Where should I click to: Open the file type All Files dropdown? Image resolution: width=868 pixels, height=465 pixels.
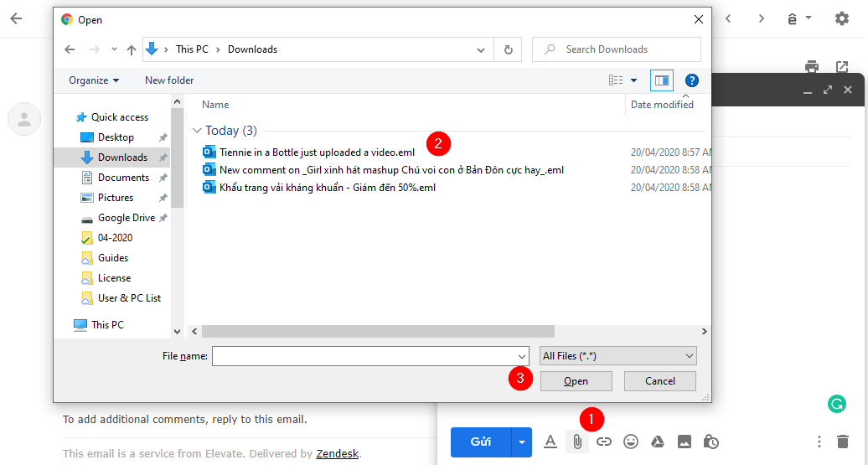[x=618, y=356]
